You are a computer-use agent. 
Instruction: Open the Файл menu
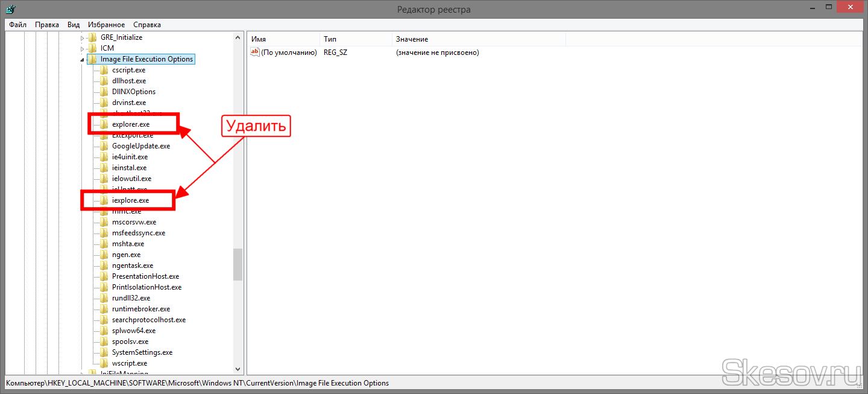click(17, 25)
